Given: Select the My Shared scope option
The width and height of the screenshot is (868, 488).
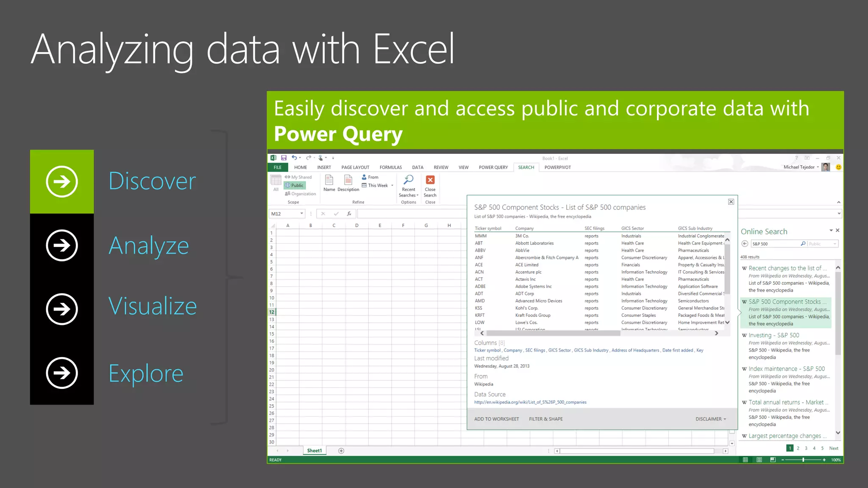Looking at the screenshot, I should coord(298,177).
